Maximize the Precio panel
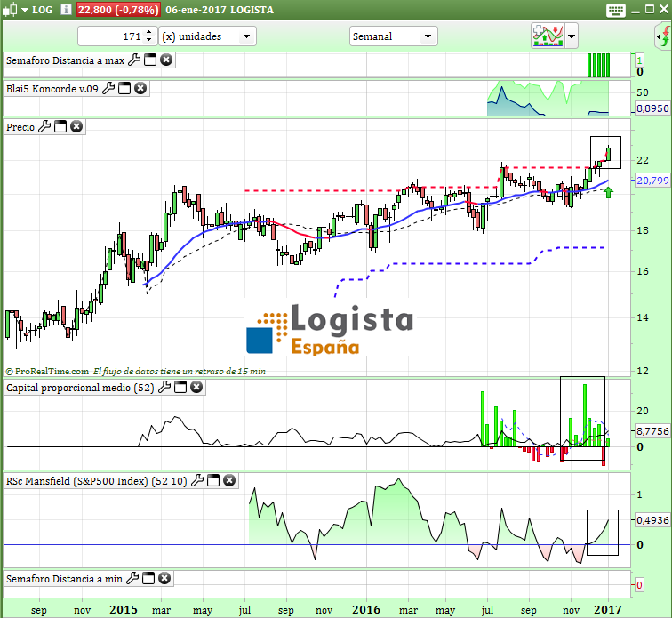 click(60, 127)
